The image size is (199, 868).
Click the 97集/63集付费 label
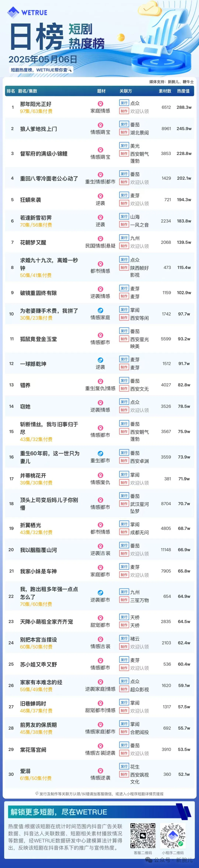(x=36, y=111)
